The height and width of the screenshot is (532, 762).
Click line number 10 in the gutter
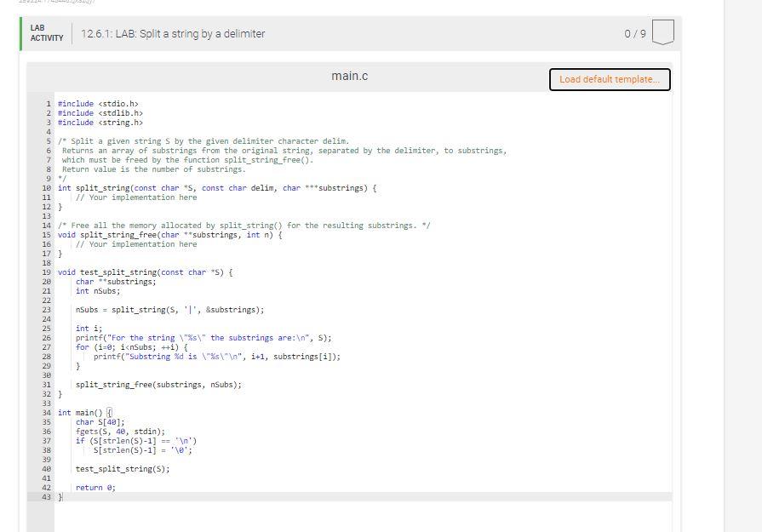46,188
